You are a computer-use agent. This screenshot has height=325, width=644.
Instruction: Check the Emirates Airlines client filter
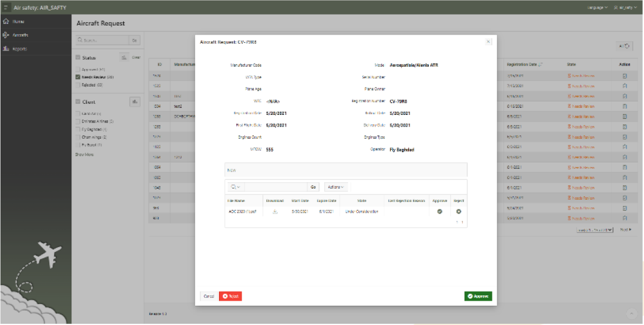click(x=78, y=121)
